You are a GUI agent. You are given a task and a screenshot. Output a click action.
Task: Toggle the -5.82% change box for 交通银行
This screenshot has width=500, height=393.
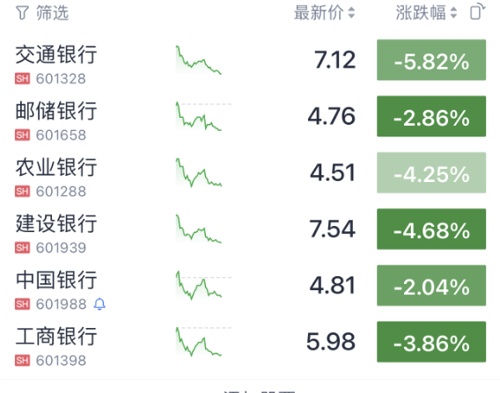click(x=431, y=60)
